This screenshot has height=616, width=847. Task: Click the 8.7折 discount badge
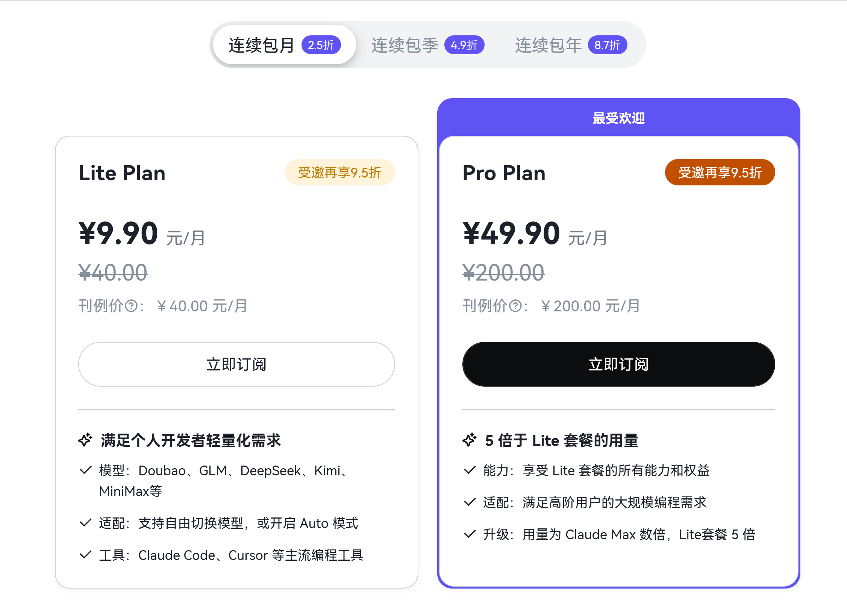coord(608,45)
